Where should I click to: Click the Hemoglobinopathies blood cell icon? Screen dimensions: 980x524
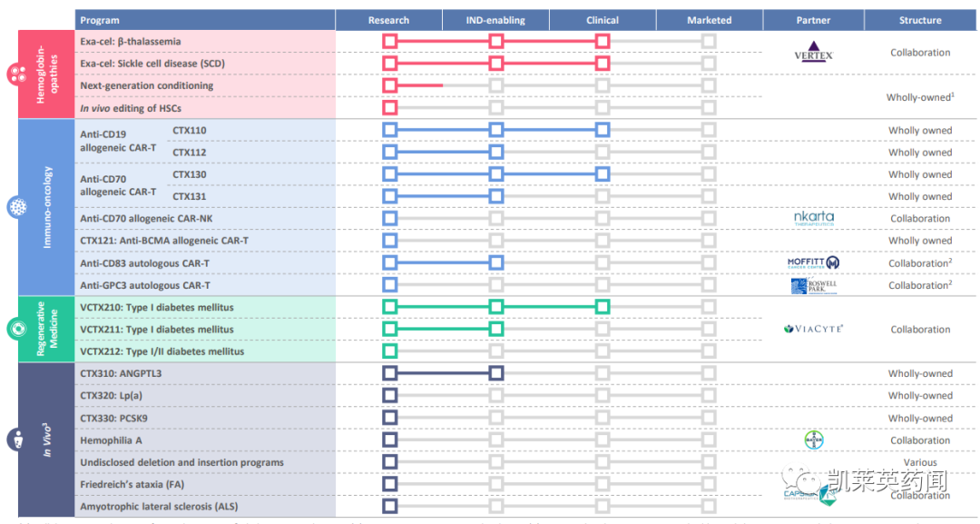click(x=17, y=75)
